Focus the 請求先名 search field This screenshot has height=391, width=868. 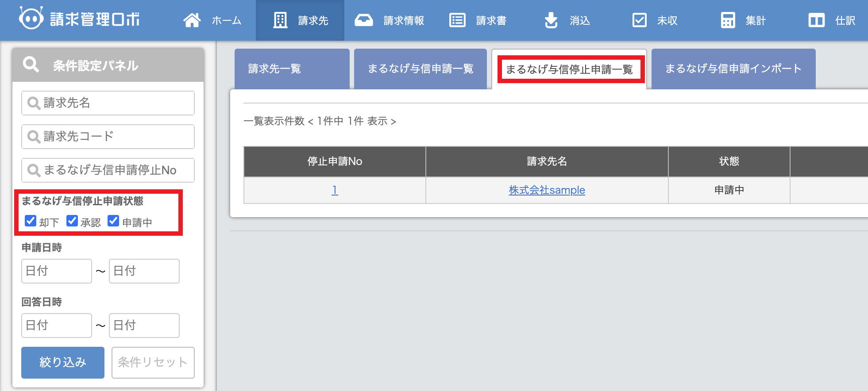[x=108, y=103]
